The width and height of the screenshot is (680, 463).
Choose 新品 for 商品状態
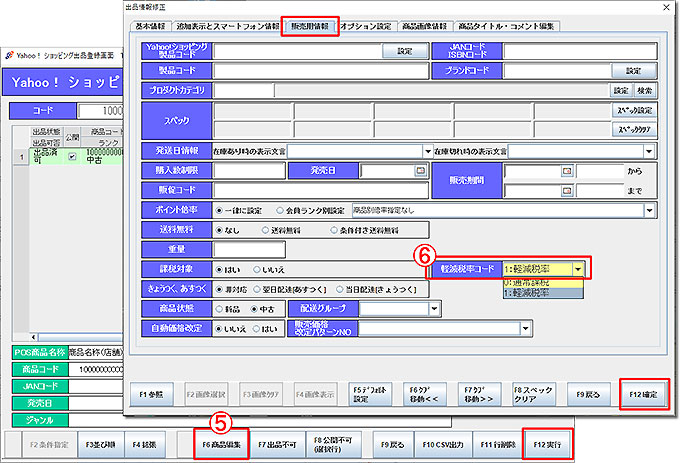(x=222, y=308)
